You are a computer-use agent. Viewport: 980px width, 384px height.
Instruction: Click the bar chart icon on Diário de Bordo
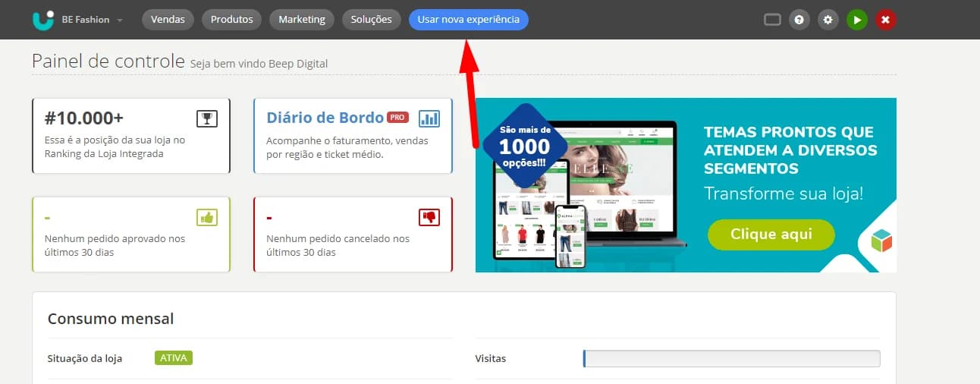click(429, 118)
